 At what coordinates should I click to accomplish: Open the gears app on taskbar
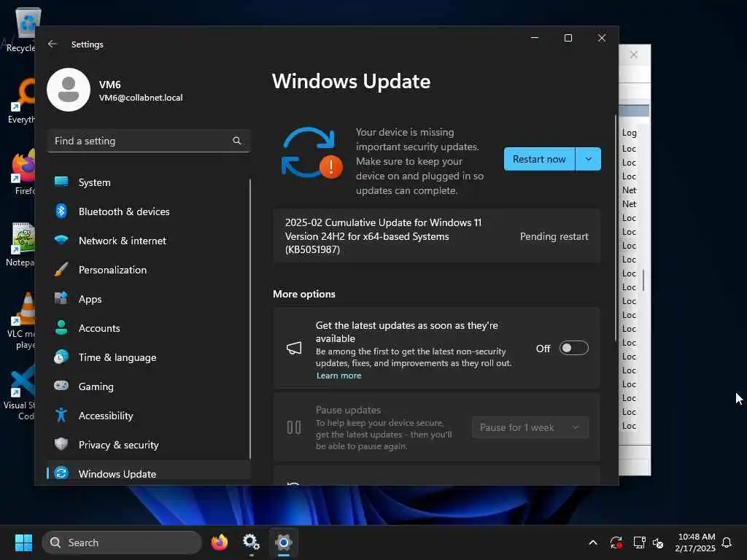tap(251, 542)
